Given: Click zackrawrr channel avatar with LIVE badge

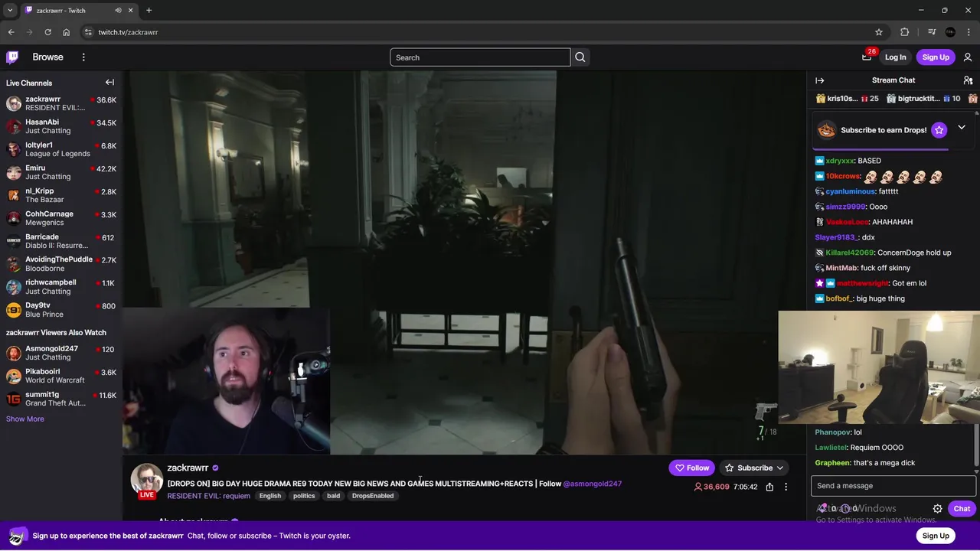Looking at the screenshot, I should [146, 481].
